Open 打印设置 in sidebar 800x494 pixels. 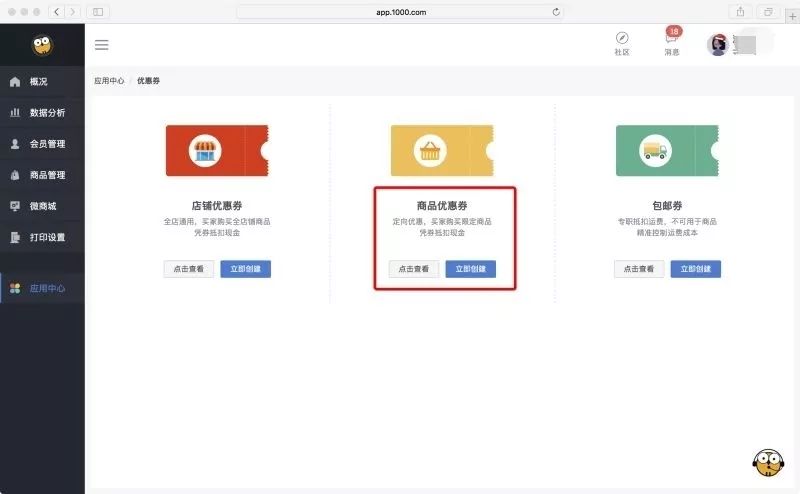click(x=42, y=237)
